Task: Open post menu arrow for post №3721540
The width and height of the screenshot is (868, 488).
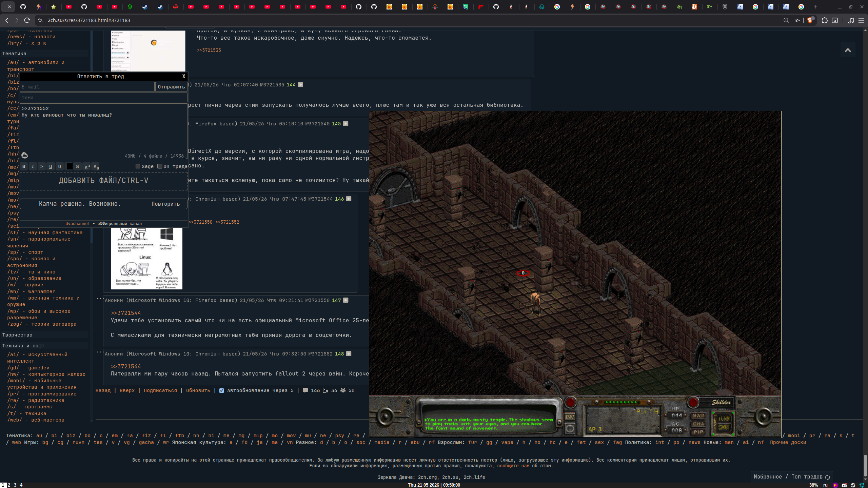Action: [x=346, y=124]
